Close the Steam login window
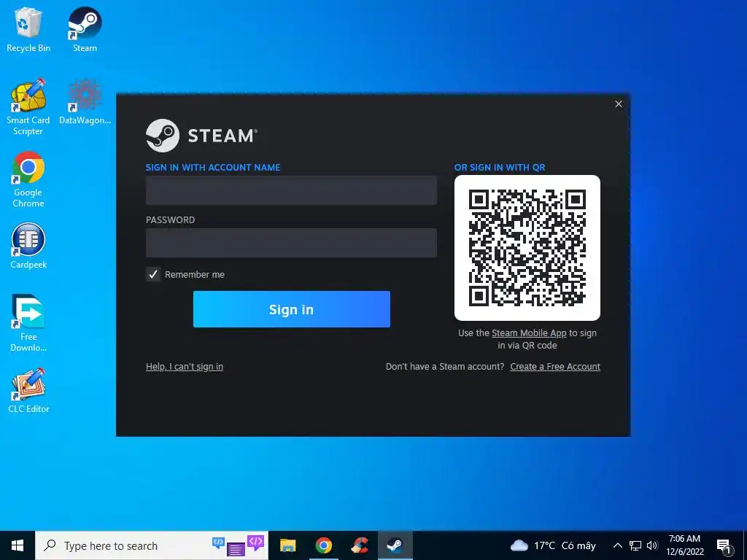Screen dimensions: 747x560 tap(619, 104)
